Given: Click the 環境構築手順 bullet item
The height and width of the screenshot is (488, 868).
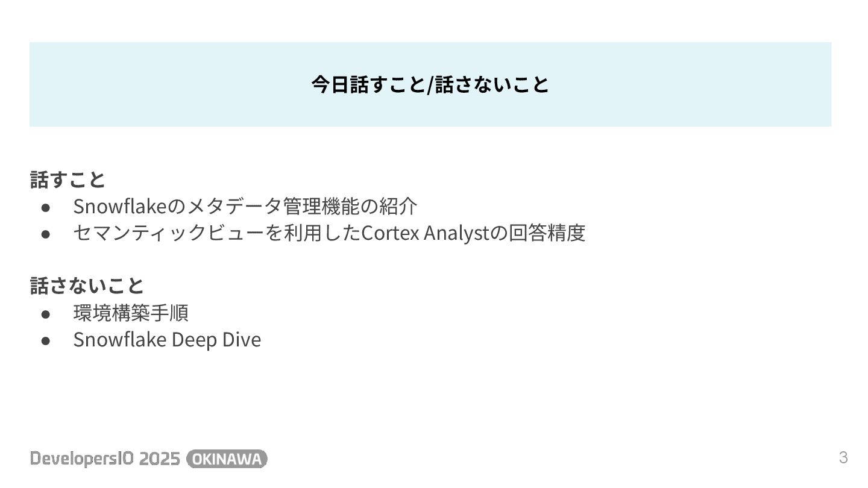Looking at the screenshot, I should pos(131,313).
